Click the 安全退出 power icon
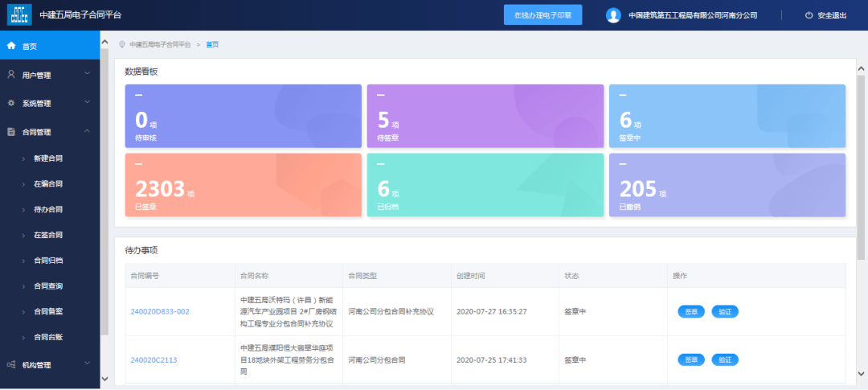Image resolution: width=868 pixels, height=390 pixels. coord(809,15)
